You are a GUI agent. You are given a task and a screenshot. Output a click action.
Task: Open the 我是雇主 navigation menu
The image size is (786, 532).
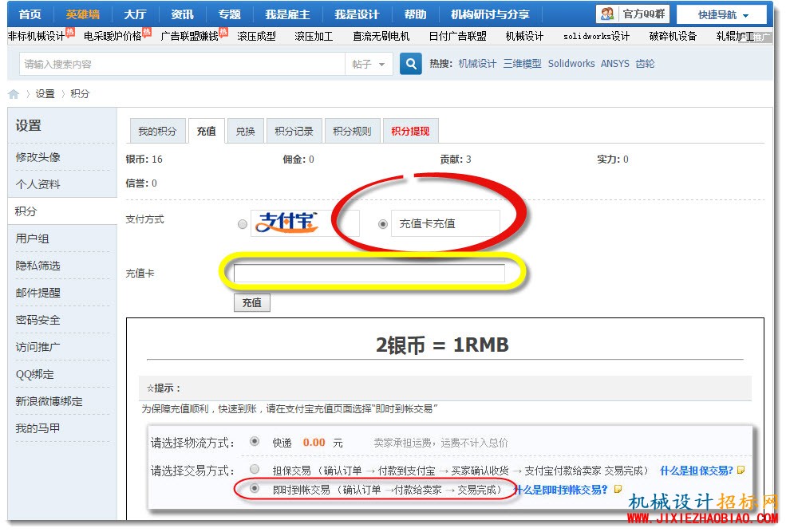(287, 14)
